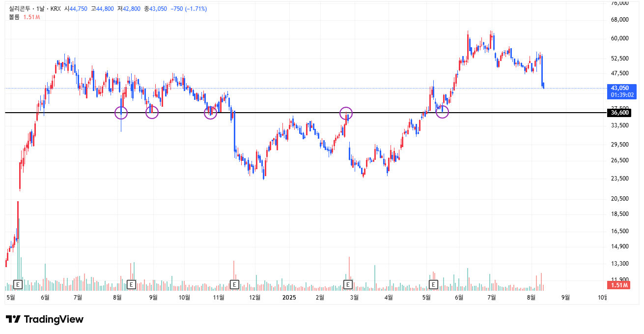Open the rightmost earnings E marker
Viewport: 644px width, 334px height.
pos(433,284)
